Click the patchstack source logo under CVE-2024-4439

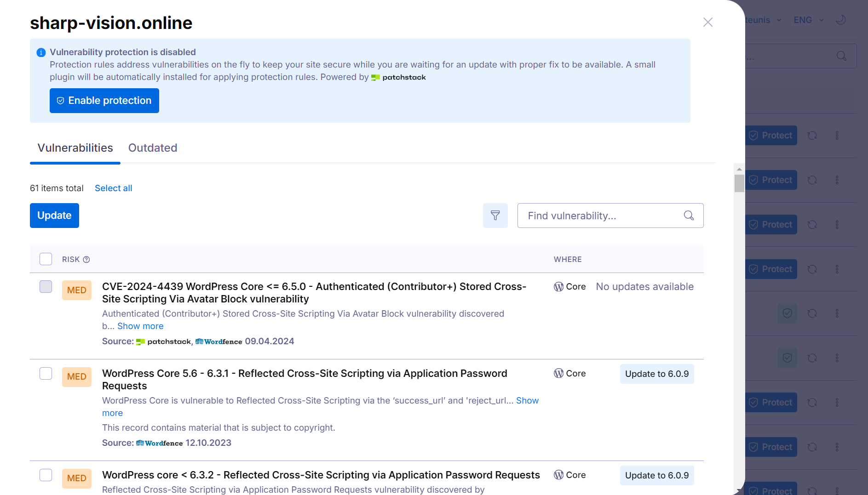coord(164,341)
